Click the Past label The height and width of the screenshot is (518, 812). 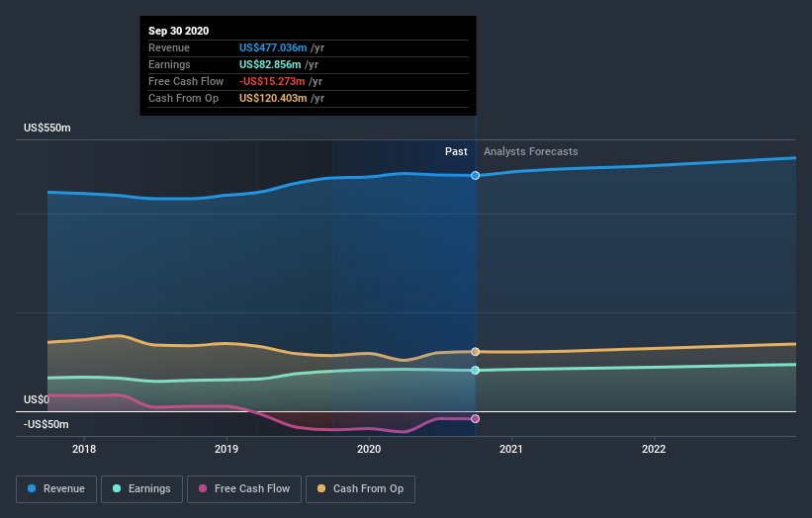[456, 151]
